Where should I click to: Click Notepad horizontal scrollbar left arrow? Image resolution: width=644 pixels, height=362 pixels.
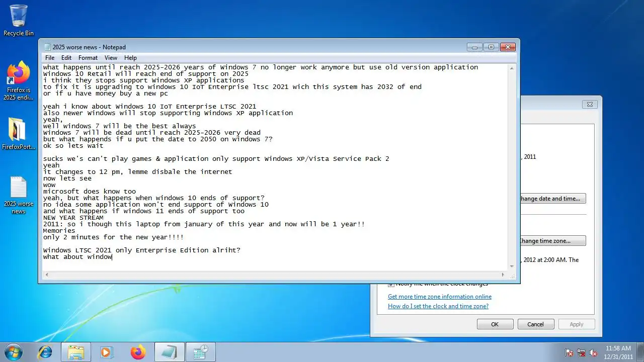coord(47,275)
